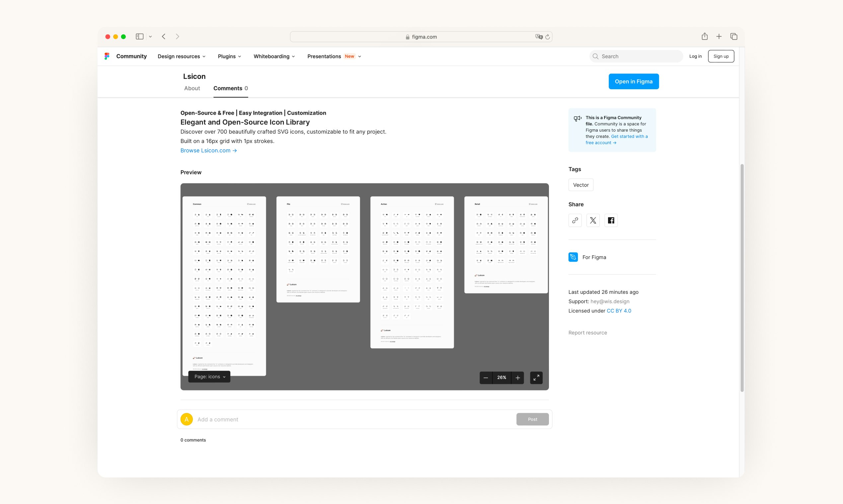Image resolution: width=843 pixels, height=504 pixels.
Task: Select the Comments tab
Action: [x=230, y=88]
